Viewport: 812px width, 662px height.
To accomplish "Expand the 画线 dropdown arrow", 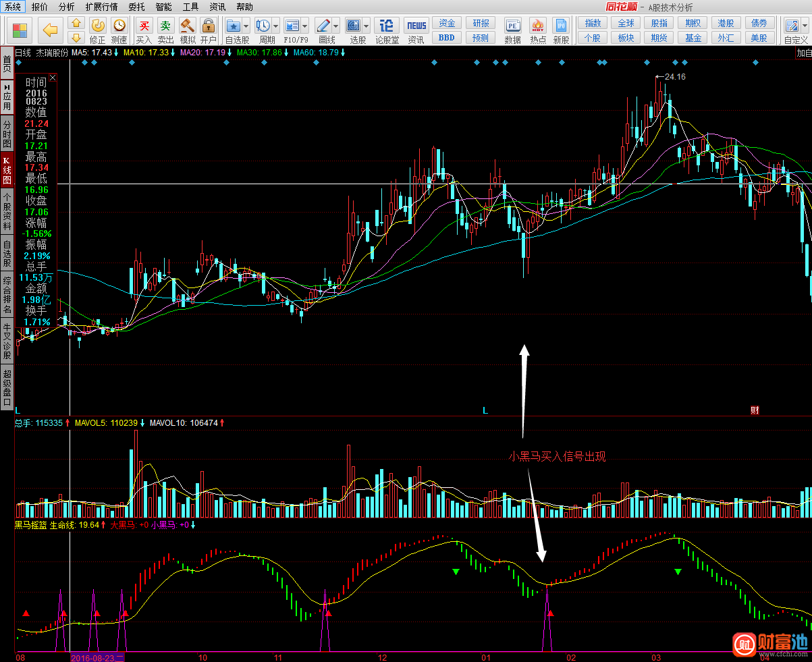I will [335, 26].
